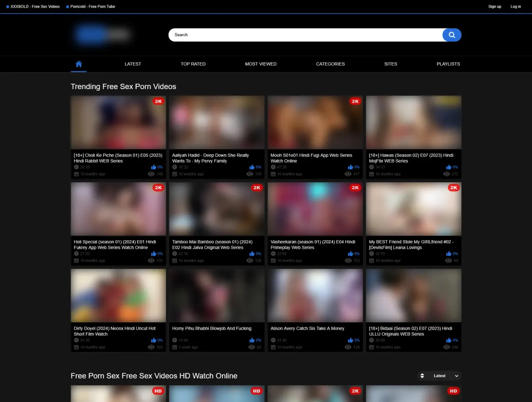Switch to the Most Viewed tab
The height and width of the screenshot is (402, 532).
click(x=261, y=64)
